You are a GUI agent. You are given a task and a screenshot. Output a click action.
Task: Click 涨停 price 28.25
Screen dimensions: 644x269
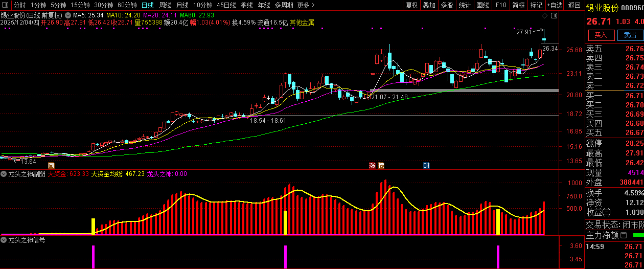click(634, 143)
